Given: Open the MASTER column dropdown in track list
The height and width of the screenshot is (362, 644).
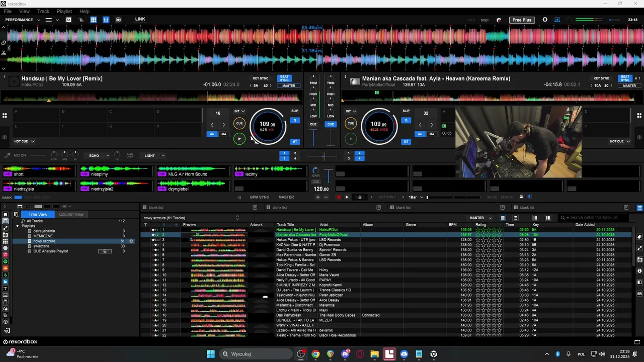Looking at the screenshot, I should (480, 218).
